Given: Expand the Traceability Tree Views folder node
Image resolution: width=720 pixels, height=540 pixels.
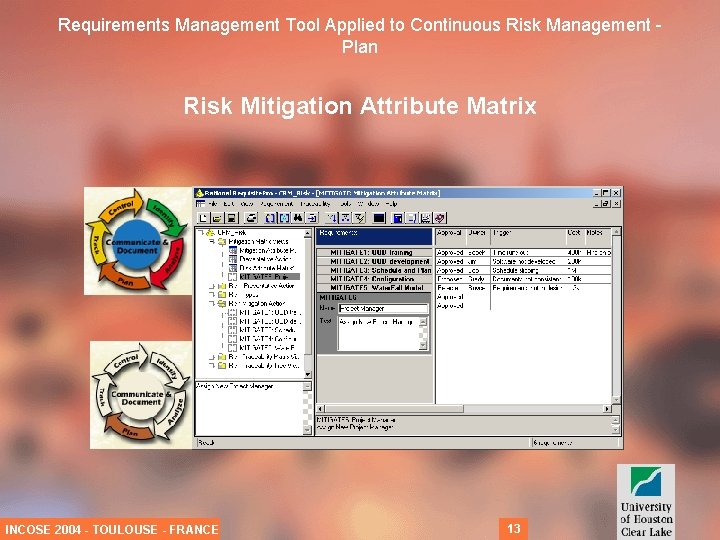Looking at the screenshot, I should click(212, 366).
